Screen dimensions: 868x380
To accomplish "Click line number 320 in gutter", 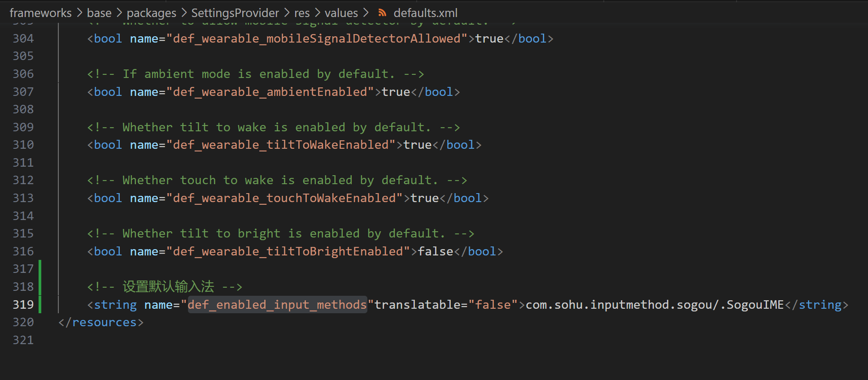I will [x=23, y=322].
